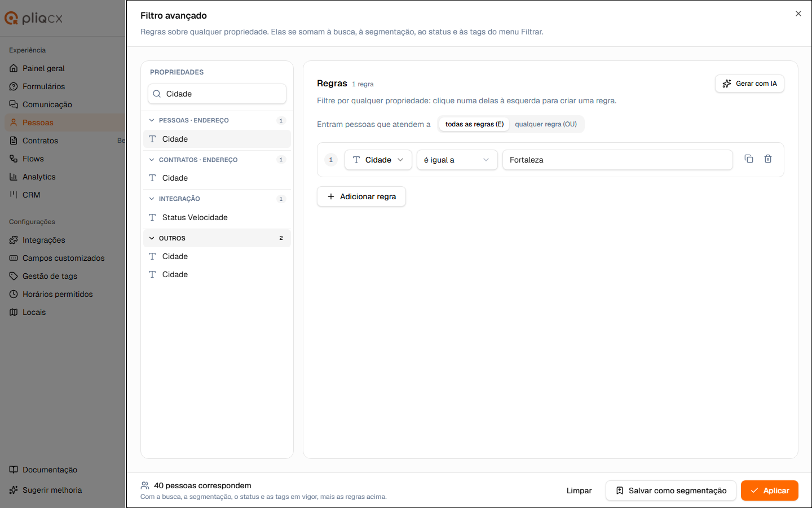
Task: Click the Painel geral home icon
Action: pyautogui.click(x=14, y=68)
